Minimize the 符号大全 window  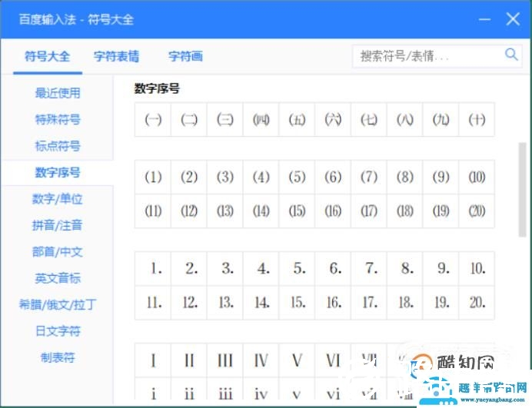[x=484, y=19]
